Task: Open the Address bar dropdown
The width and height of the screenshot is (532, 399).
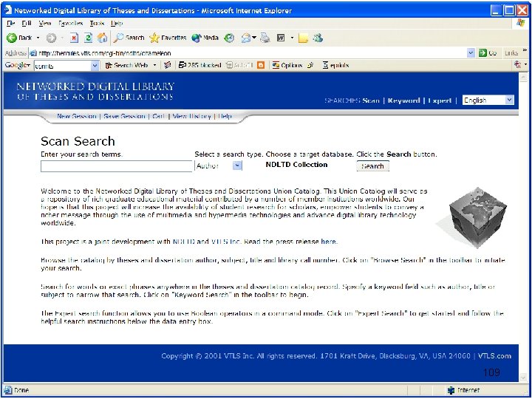Action: tap(471, 53)
